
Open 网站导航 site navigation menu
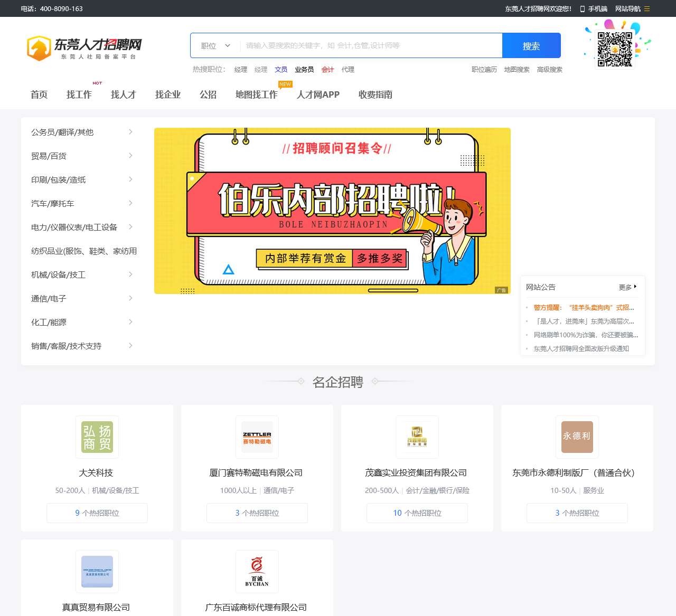633,8
